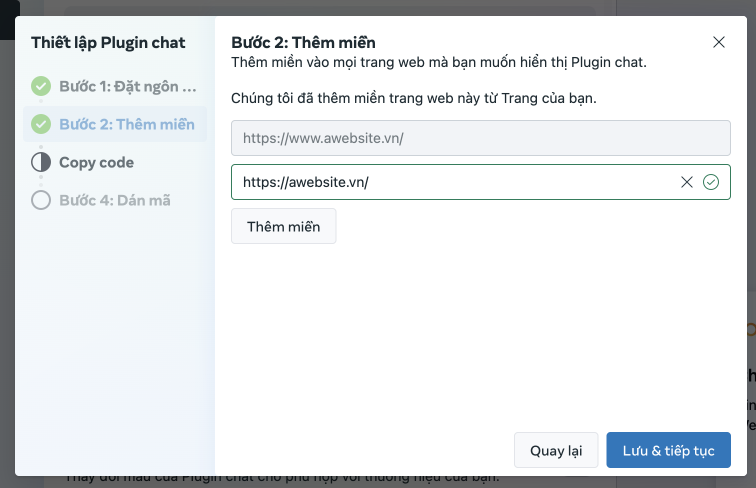Screen dimensions: 756x488
Task: Click the Bước 2: Thêm miền heading
Action: click(x=303, y=43)
